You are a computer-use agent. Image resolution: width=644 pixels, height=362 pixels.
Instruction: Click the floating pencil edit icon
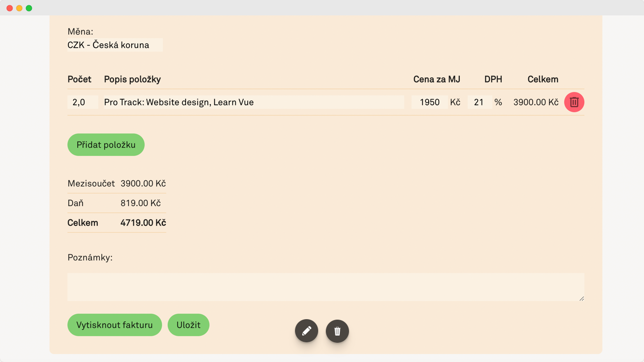[307, 331]
